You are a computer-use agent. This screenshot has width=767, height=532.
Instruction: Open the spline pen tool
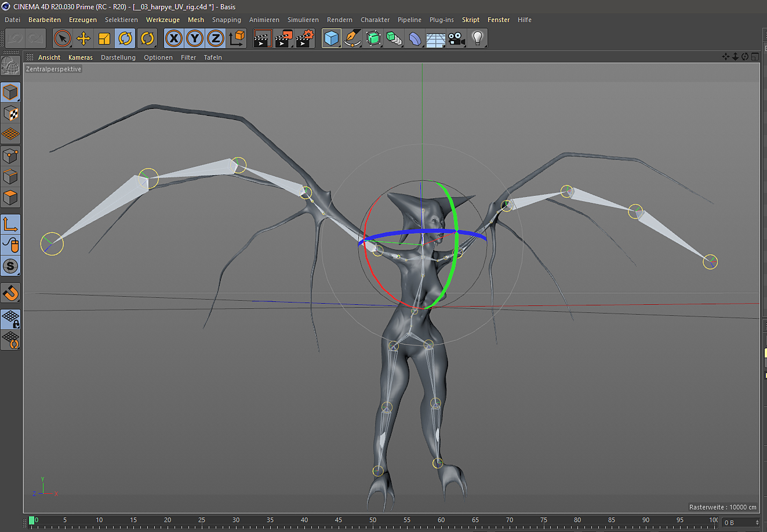coord(352,39)
